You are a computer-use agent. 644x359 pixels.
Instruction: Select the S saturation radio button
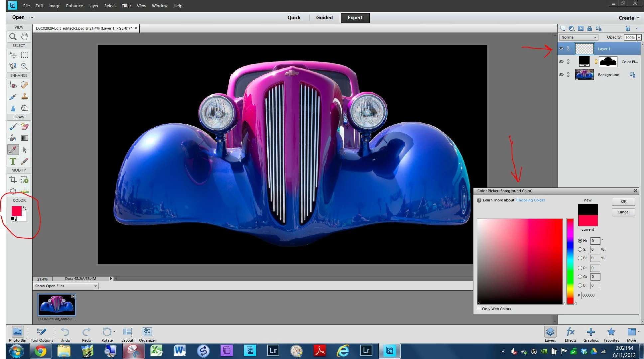click(x=580, y=249)
